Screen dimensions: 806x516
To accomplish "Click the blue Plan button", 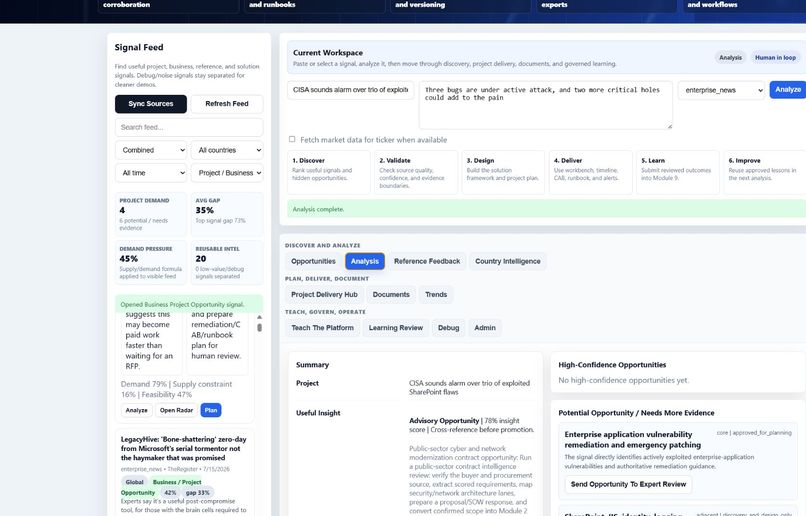I will 211,410.
